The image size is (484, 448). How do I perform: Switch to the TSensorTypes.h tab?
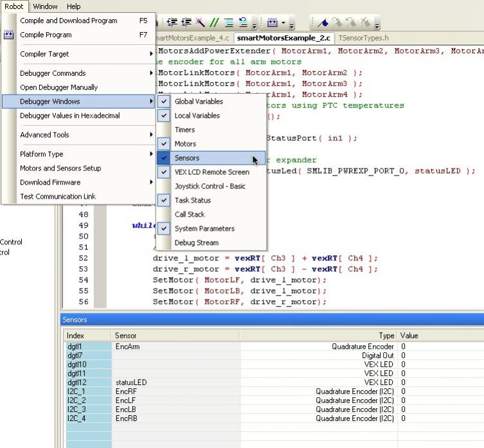point(363,39)
